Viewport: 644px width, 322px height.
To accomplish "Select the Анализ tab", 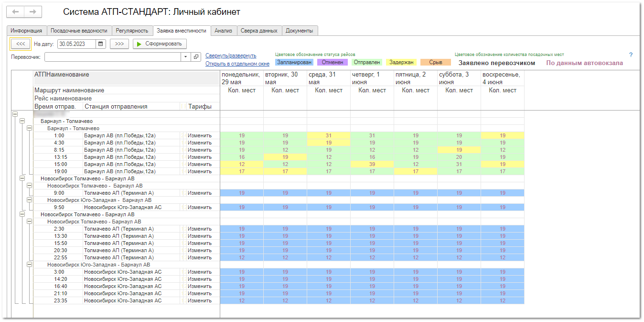I will (x=223, y=31).
